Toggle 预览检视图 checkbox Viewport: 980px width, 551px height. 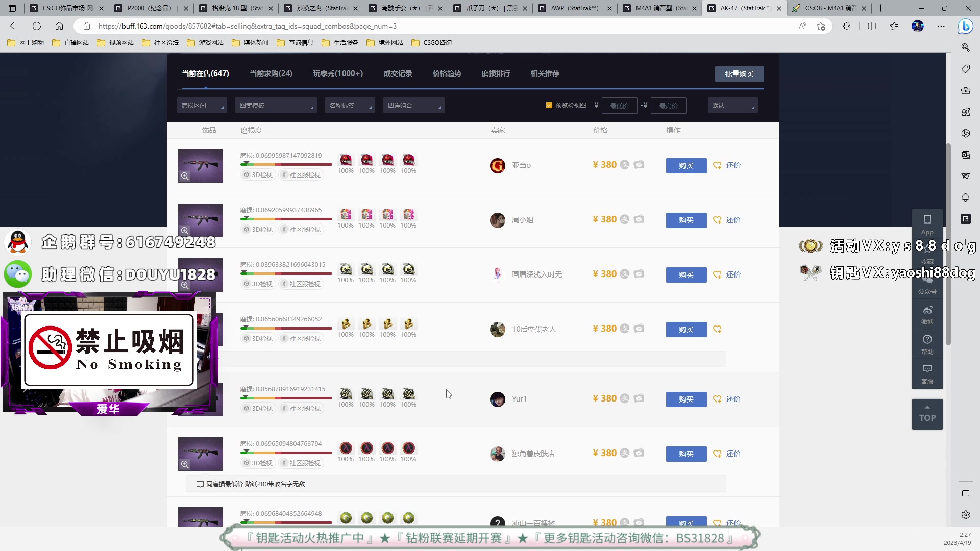[549, 105]
